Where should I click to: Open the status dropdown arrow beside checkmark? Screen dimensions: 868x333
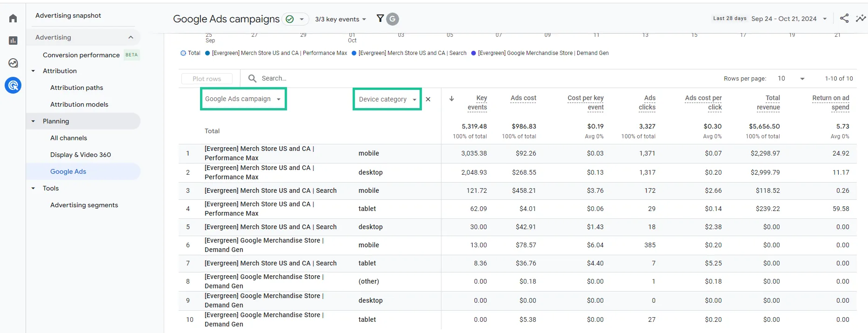click(301, 19)
